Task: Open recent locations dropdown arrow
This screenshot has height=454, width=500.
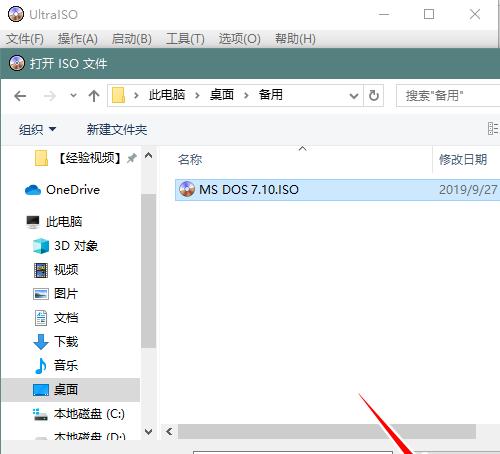Action: click(73, 96)
